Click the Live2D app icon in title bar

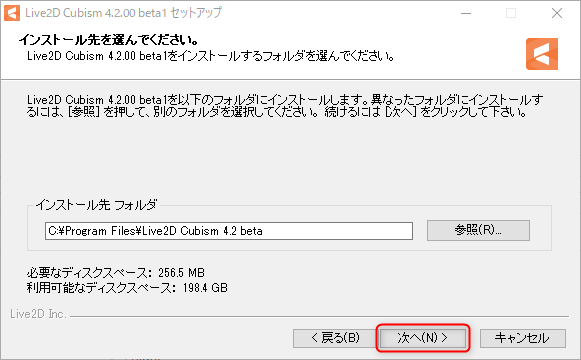(12, 13)
